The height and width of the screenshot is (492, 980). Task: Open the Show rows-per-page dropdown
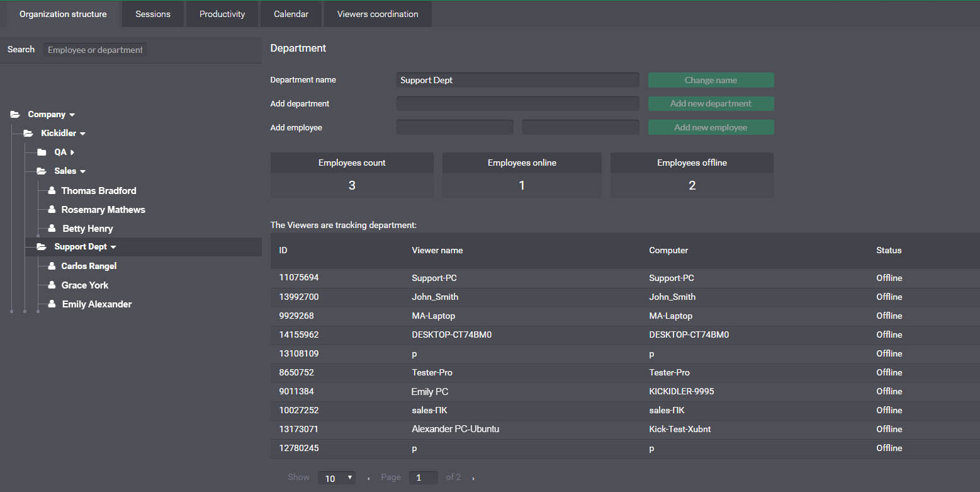[337, 478]
